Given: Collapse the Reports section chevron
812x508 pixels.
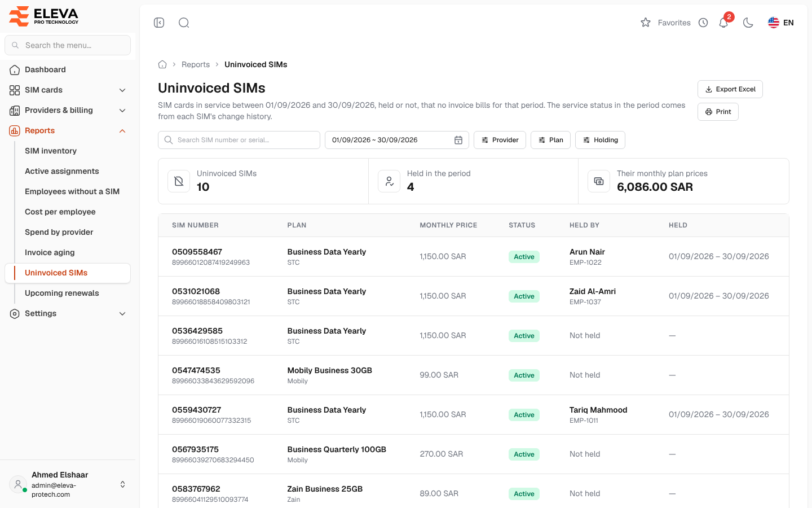Looking at the screenshot, I should click(122, 130).
